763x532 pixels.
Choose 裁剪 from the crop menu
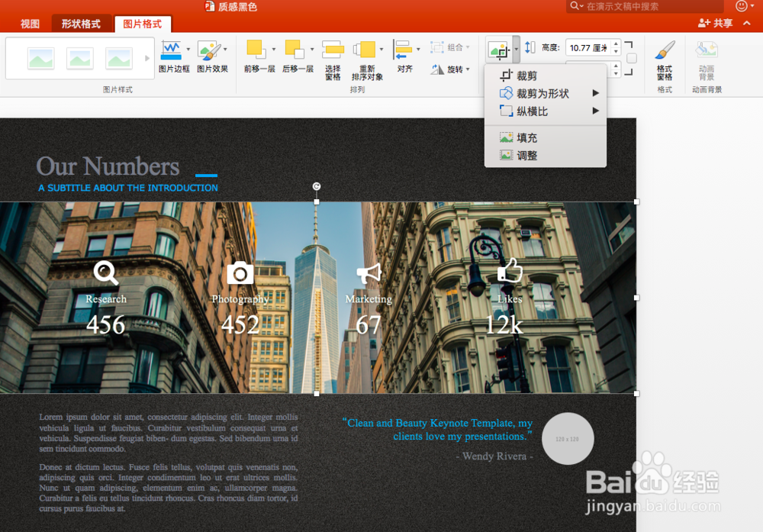click(546, 76)
